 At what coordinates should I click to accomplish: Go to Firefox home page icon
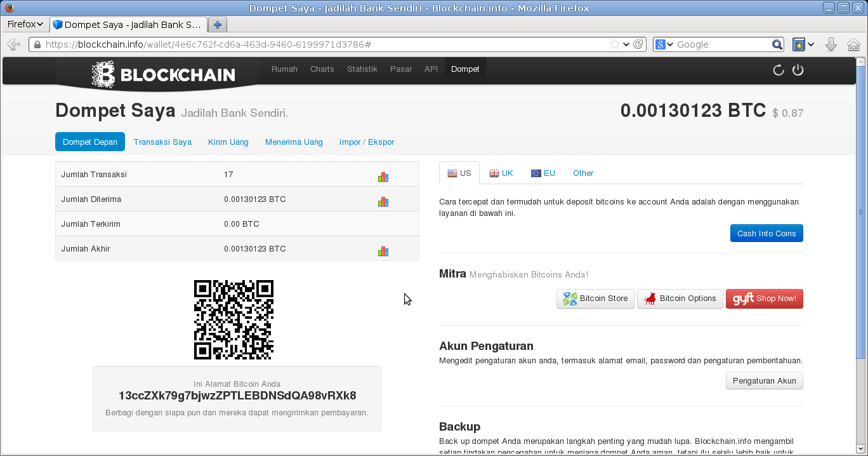click(853, 44)
